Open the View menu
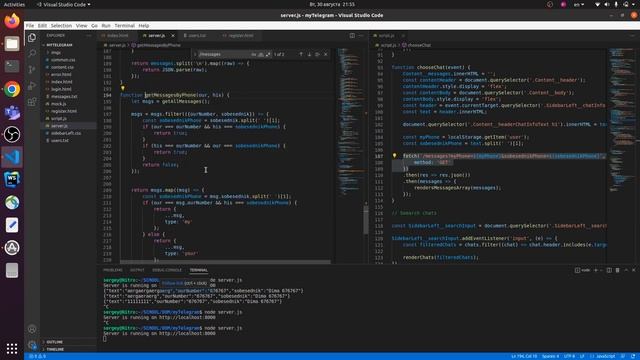 [x=81, y=25]
